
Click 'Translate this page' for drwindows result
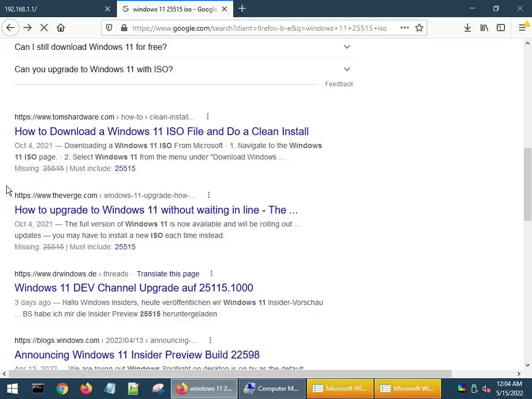(168, 274)
